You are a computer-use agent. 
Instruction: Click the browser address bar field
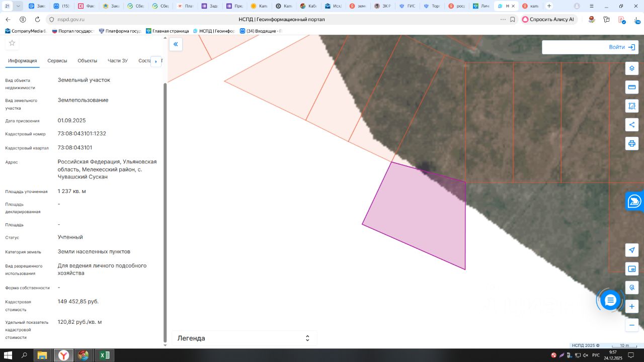point(282,19)
